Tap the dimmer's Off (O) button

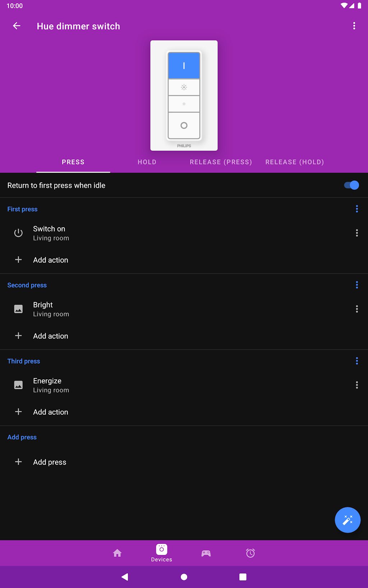coord(184,125)
